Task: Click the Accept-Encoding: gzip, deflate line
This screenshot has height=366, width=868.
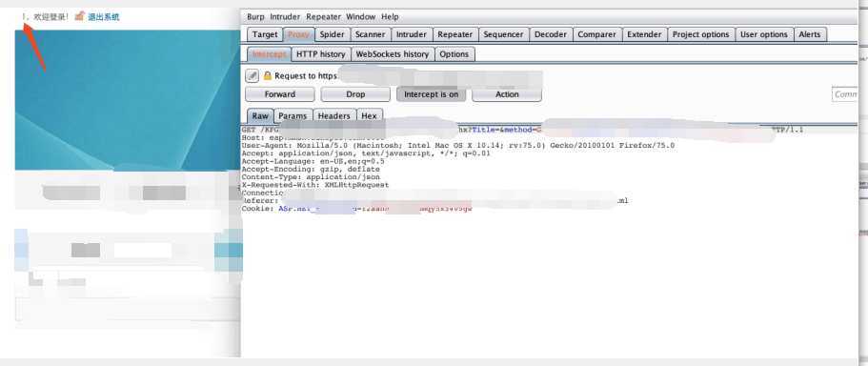Action: click(x=311, y=169)
